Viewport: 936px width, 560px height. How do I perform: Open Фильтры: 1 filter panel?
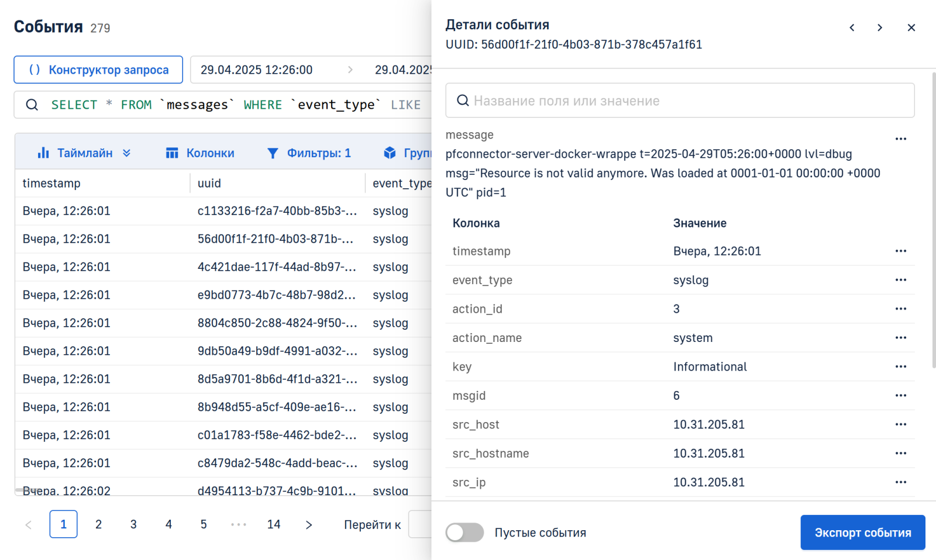(x=309, y=153)
